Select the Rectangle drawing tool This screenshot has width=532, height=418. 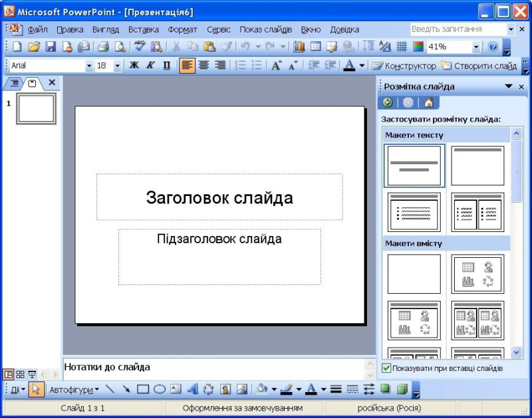pyautogui.click(x=143, y=389)
